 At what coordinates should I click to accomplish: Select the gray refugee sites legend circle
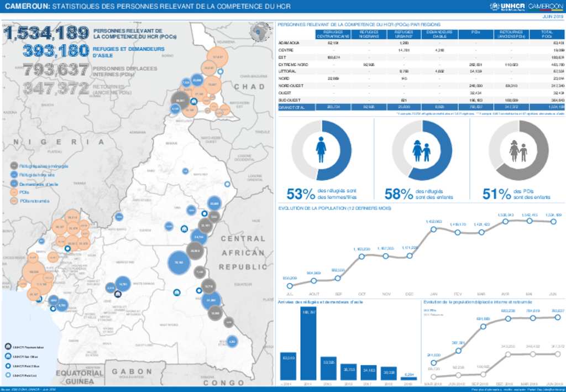click(x=14, y=165)
